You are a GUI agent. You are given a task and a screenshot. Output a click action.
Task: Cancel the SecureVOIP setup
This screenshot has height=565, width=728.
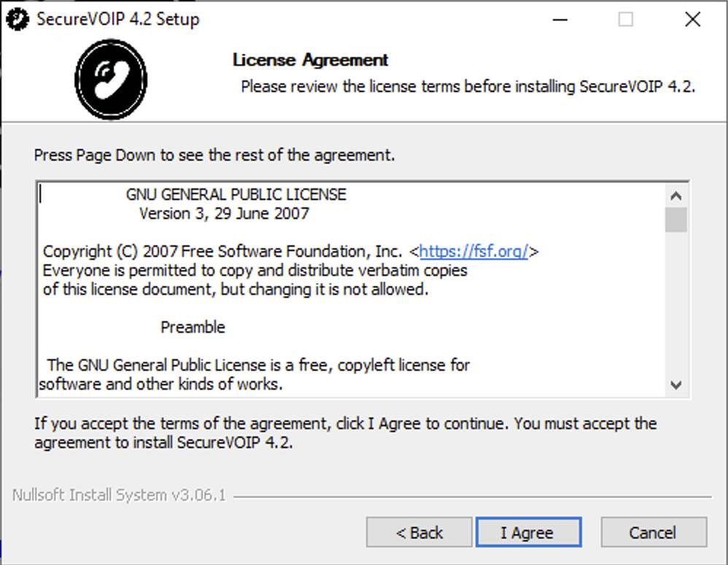[x=654, y=532]
